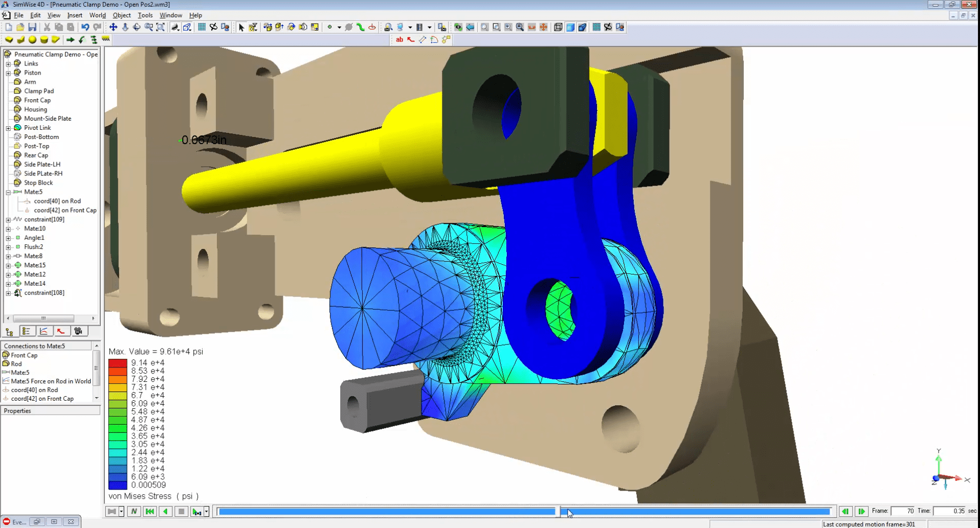
Task: Click the dark blue 0.000509 legend swatch
Action: 118,485
